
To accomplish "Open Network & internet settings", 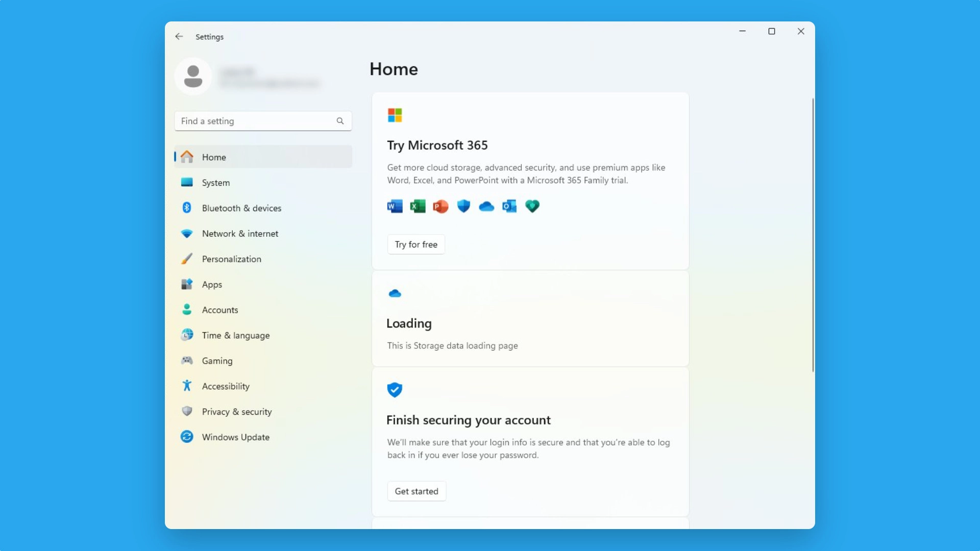I will 240,234.
